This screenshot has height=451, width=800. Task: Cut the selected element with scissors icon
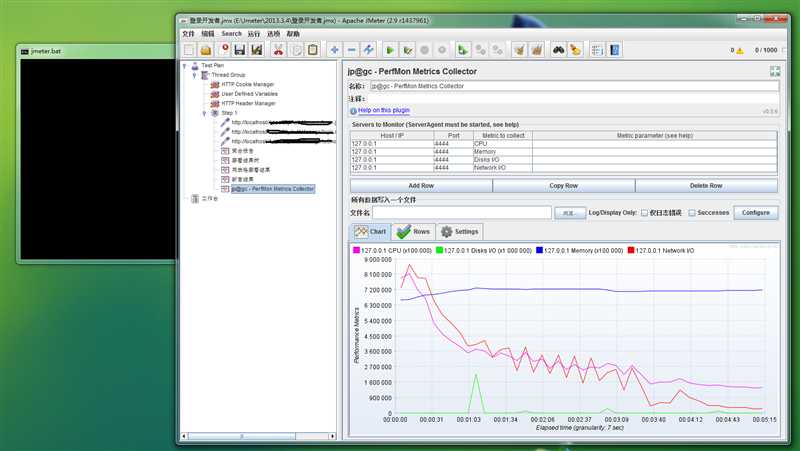278,50
